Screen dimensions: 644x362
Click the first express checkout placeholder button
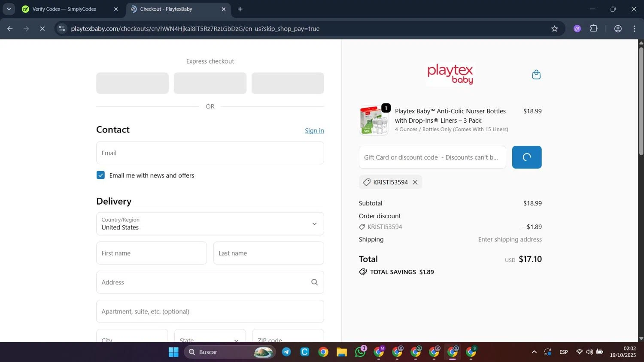132,83
